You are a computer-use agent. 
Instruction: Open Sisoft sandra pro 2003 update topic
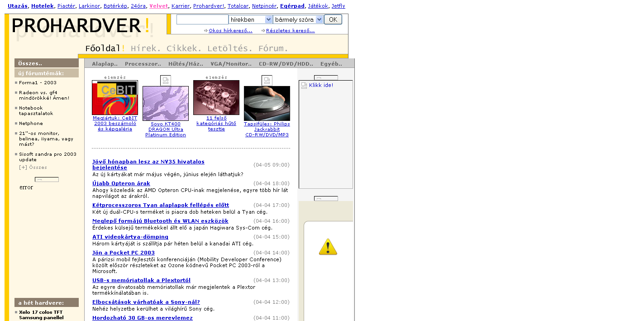[x=48, y=157]
